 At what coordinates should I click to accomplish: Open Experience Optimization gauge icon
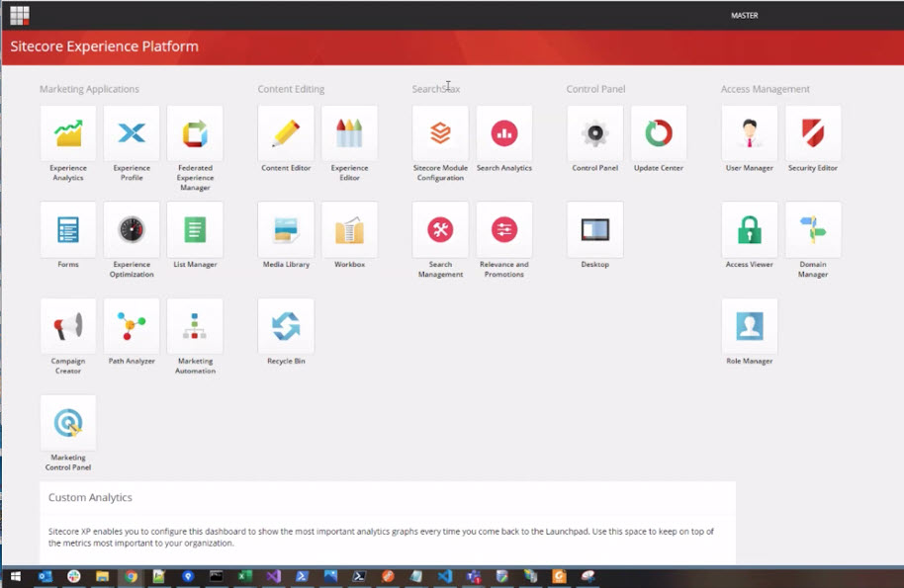point(132,230)
